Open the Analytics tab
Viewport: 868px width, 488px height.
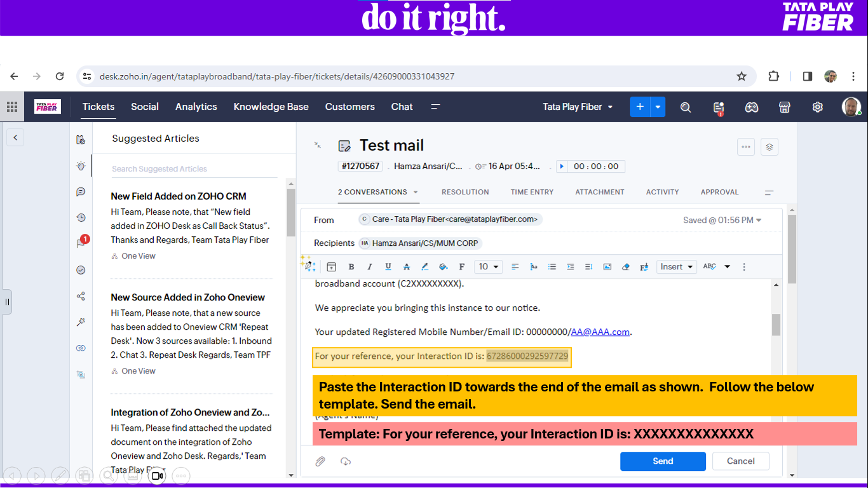pyautogui.click(x=196, y=107)
